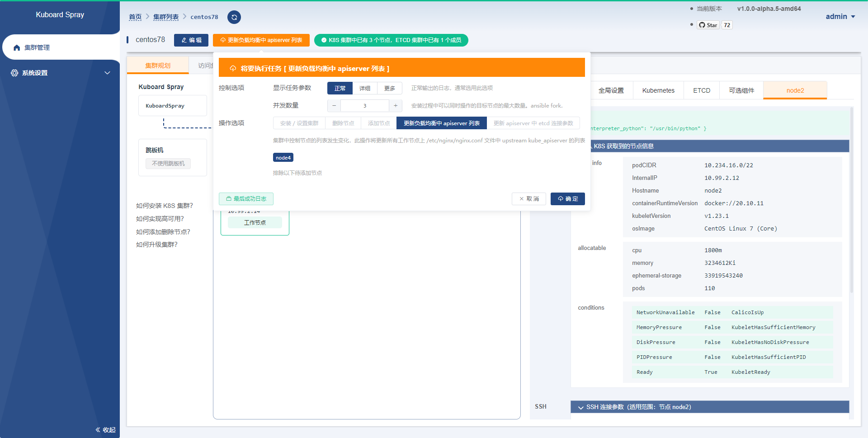Image resolution: width=868 pixels, height=438 pixels.
Task: Switch to the 全局设置 tab
Action: [611, 90]
